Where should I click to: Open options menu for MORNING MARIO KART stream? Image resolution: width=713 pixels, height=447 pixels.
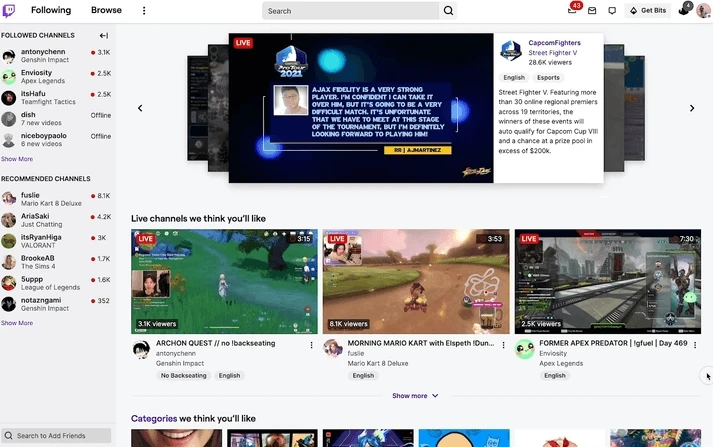[503, 345]
